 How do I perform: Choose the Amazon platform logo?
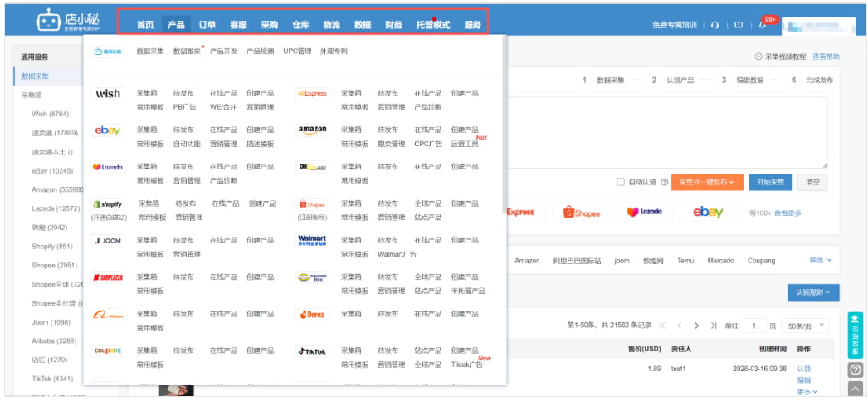(x=312, y=130)
